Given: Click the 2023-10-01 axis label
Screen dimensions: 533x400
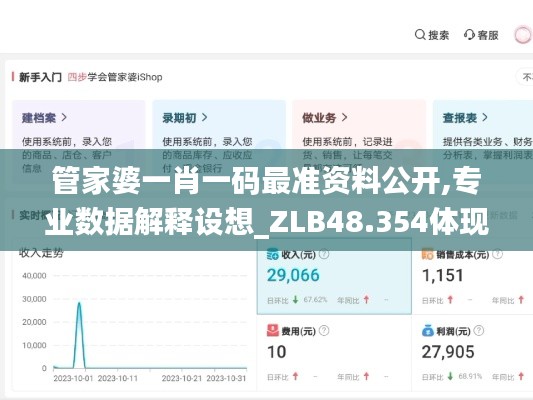Looking at the screenshot, I should (x=73, y=378).
